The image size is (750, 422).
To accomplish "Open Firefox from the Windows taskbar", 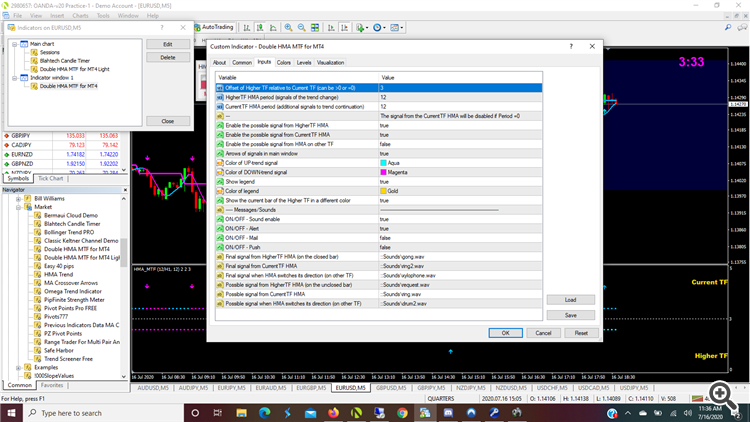I will (333, 412).
